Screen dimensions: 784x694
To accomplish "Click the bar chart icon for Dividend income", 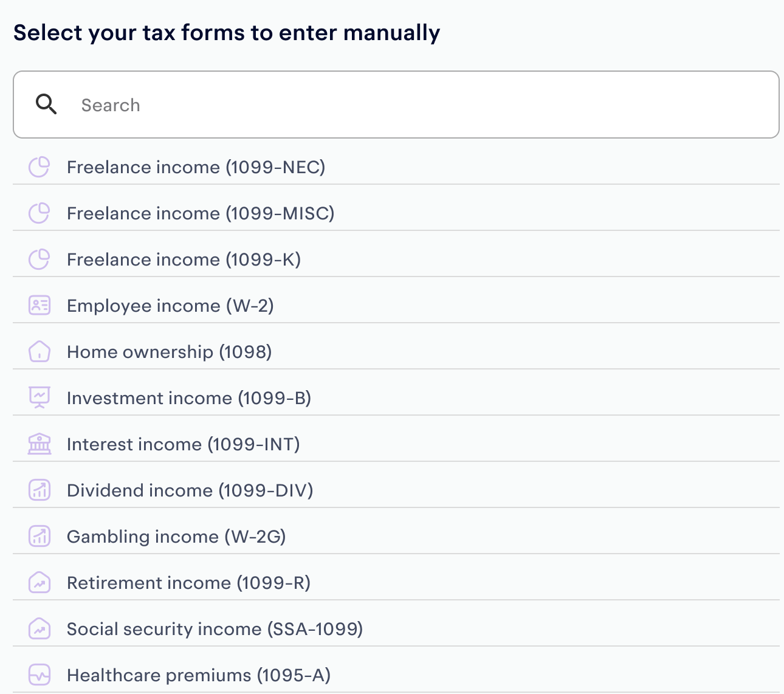I will 40,490.
